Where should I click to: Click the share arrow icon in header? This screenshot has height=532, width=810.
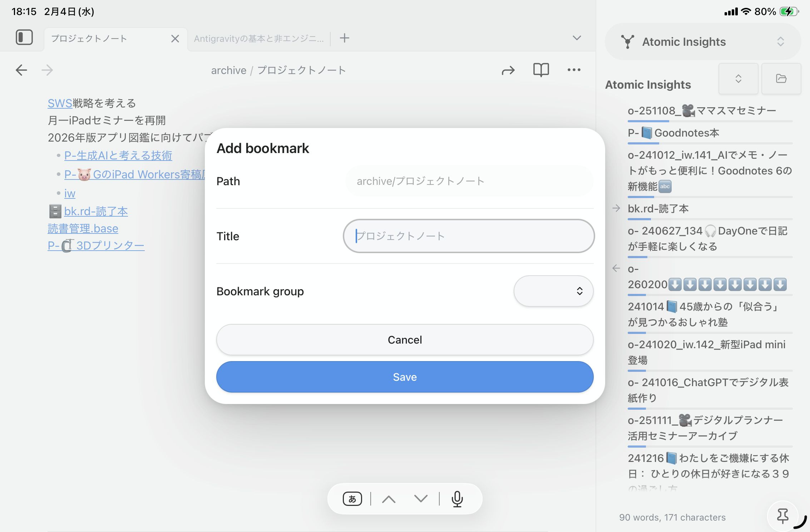tap(508, 70)
